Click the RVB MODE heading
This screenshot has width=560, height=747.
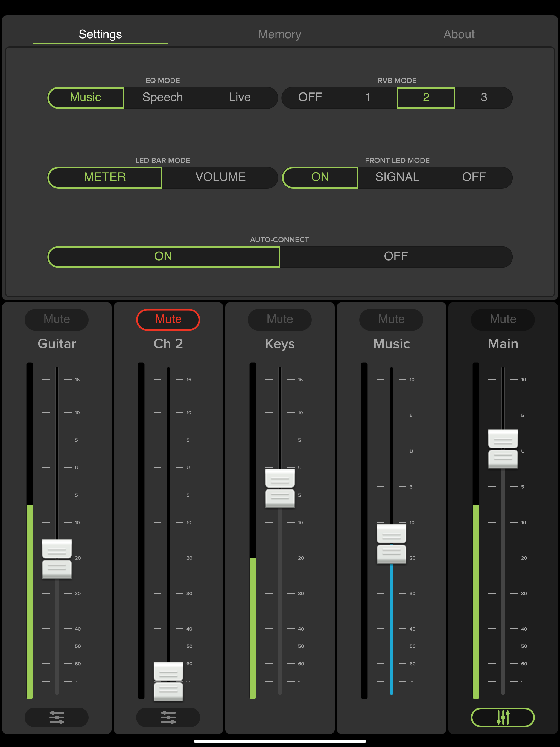[x=397, y=81]
